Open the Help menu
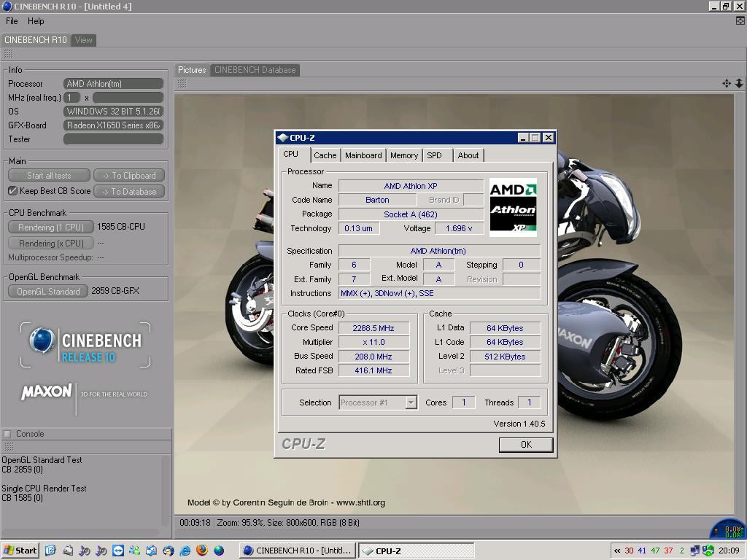 36,21
